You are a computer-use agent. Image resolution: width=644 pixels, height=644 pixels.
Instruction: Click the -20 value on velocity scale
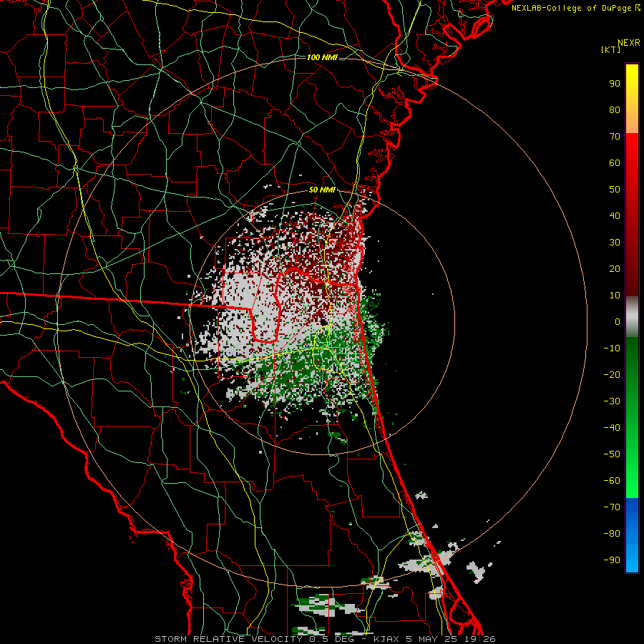pos(612,374)
